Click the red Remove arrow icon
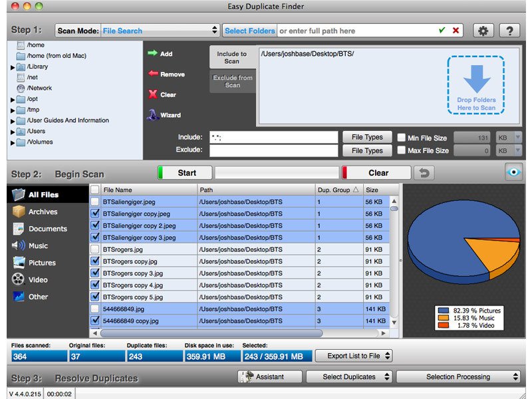 [x=153, y=73]
